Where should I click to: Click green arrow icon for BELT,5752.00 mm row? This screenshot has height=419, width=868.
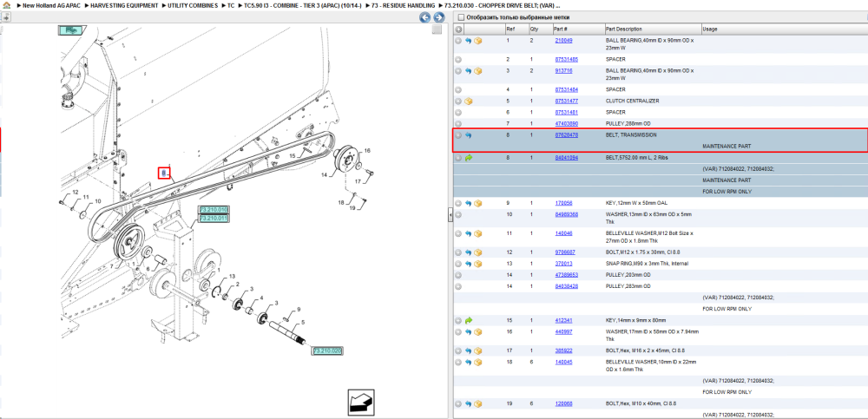[x=469, y=158]
